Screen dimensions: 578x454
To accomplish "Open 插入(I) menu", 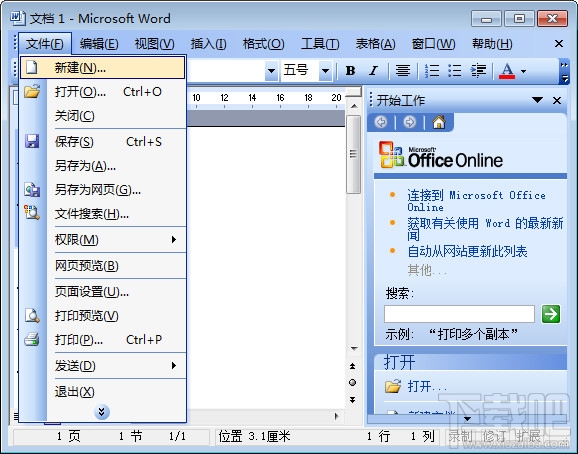I will 208,44.
